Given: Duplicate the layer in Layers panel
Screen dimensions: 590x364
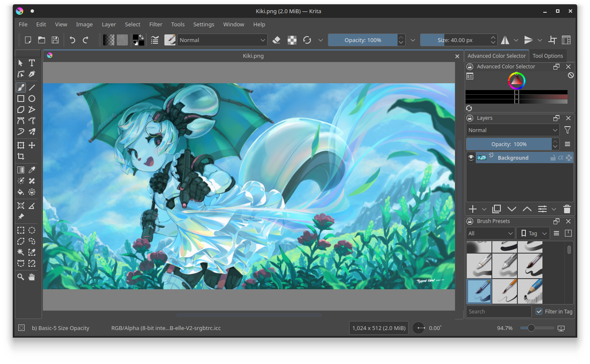Looking at the screenshot, I should pyautogui.click(x=497, y=209).
